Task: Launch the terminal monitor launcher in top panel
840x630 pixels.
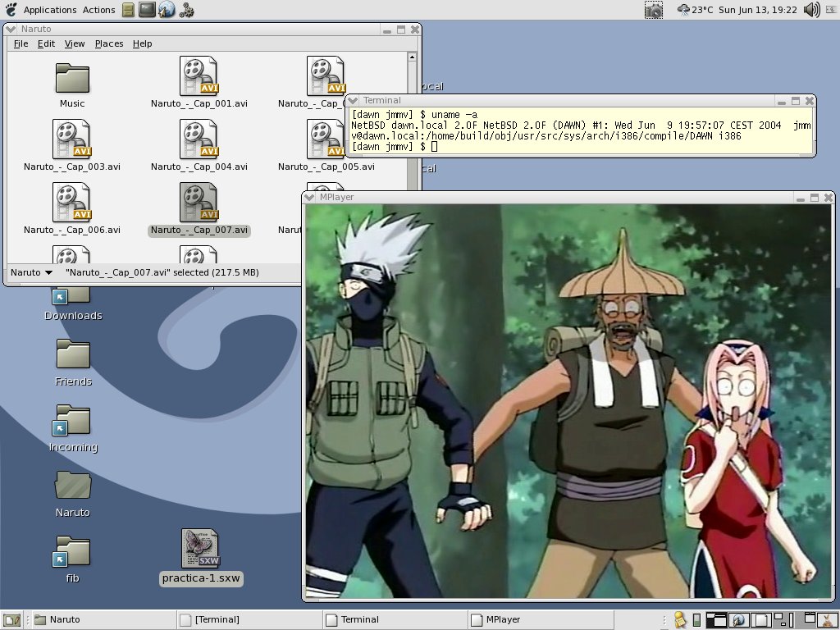Action: 147,10
